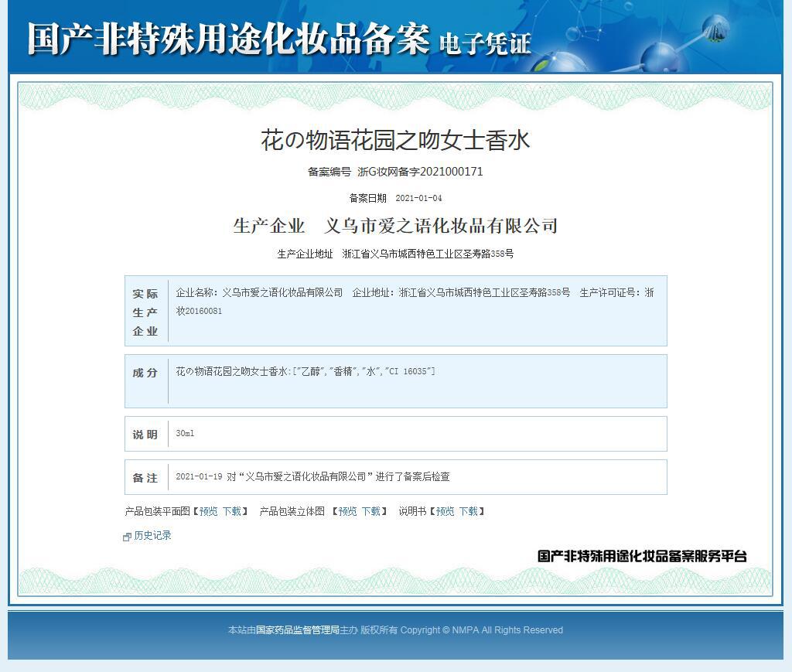The height and width of the screenshot is (672, 792).
Task: Download the 产品包装立体图 file
Action: (371, 511)
